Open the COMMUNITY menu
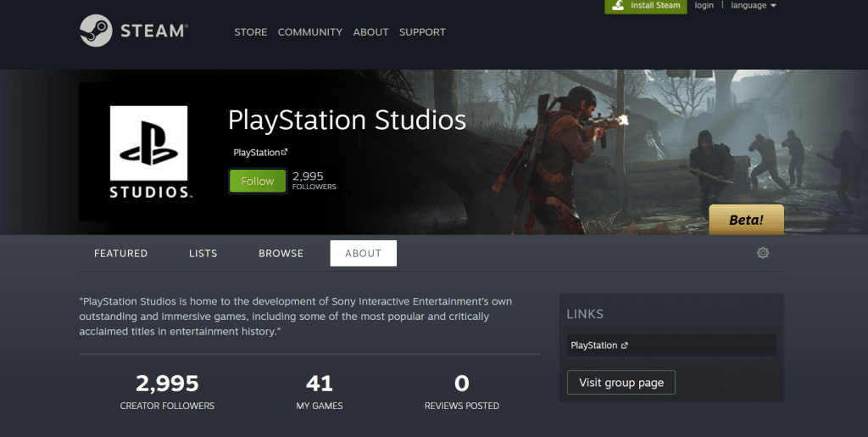868x437 pixels. pos(310,32)
